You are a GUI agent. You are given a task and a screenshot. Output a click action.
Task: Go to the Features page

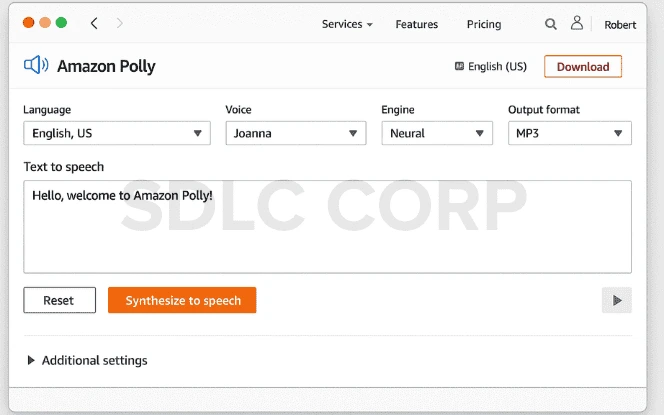tap(417, 24)
